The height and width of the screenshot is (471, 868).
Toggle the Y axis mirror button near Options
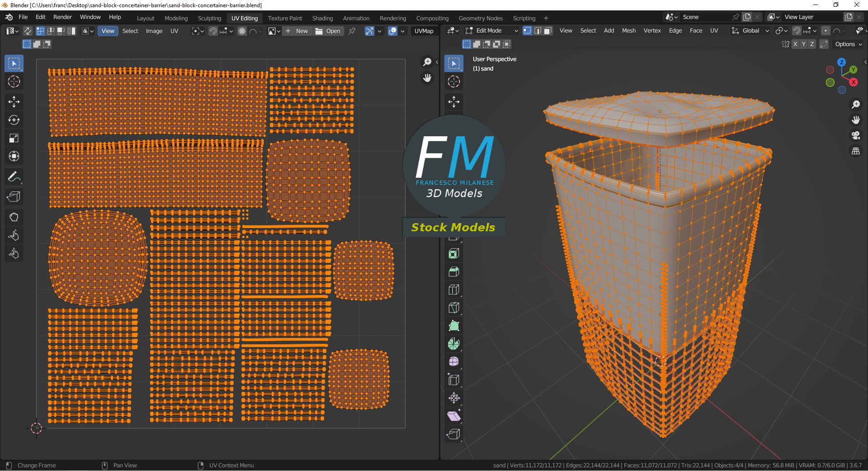click(803, 44)
